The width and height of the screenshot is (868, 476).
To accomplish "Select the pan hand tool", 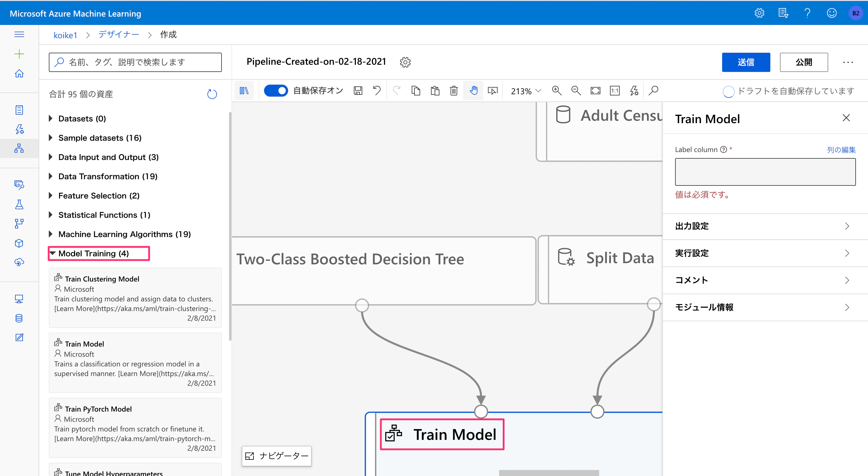I will [474, 91].
